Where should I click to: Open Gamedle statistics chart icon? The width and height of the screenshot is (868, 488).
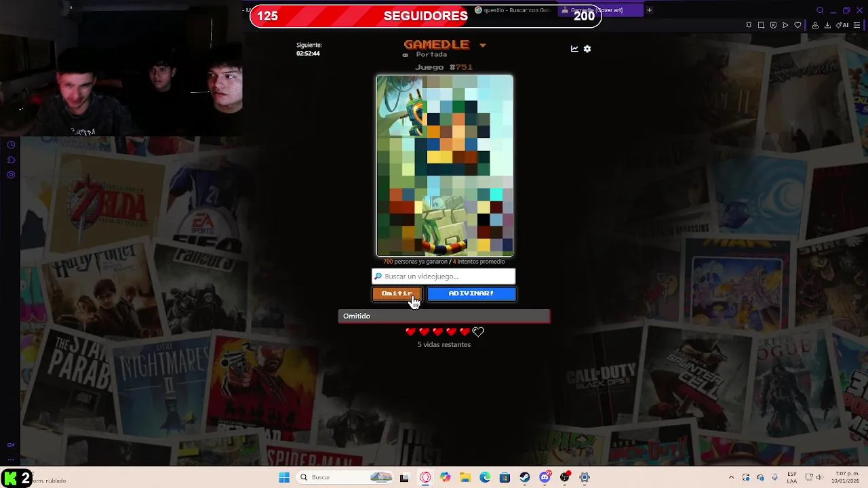pyautogui.click(x=574, y=49)
